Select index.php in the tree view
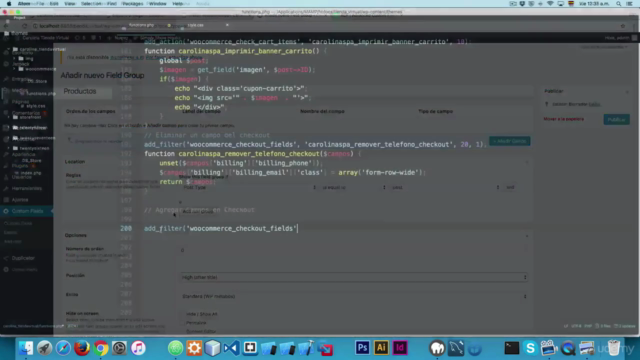 tap(31, 173)
